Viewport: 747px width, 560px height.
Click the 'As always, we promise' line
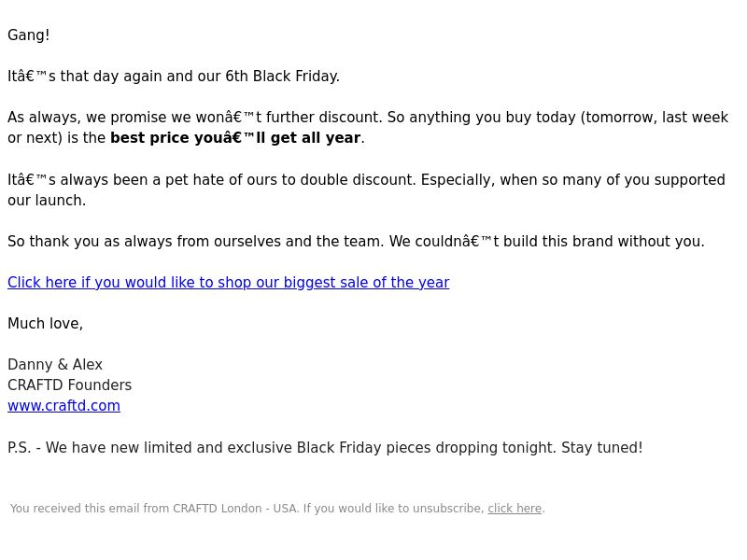(x=368, y=118)
